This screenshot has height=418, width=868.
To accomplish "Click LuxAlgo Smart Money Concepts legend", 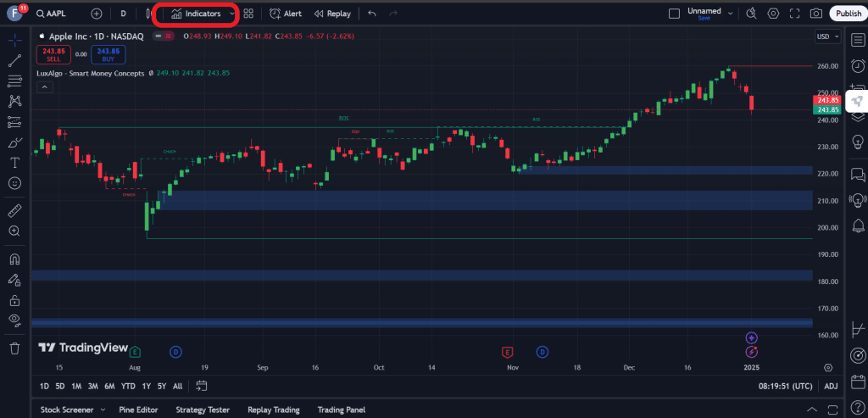I will [91, 73].
